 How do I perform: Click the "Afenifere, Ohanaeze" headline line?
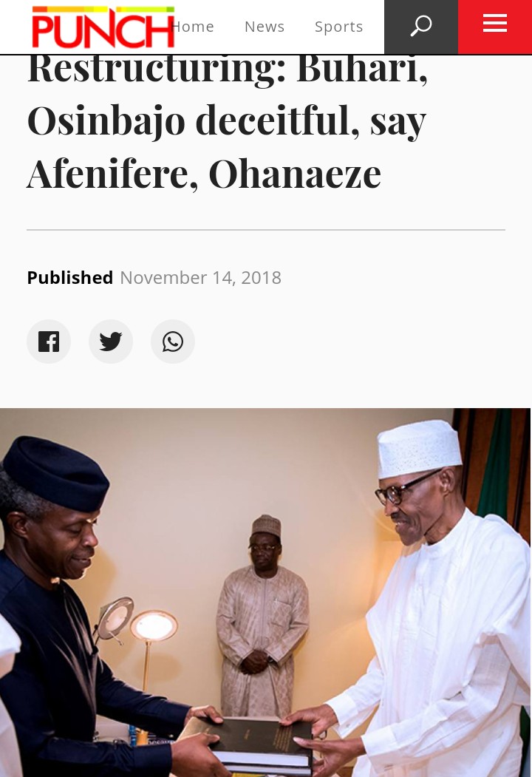coord(204,174)
